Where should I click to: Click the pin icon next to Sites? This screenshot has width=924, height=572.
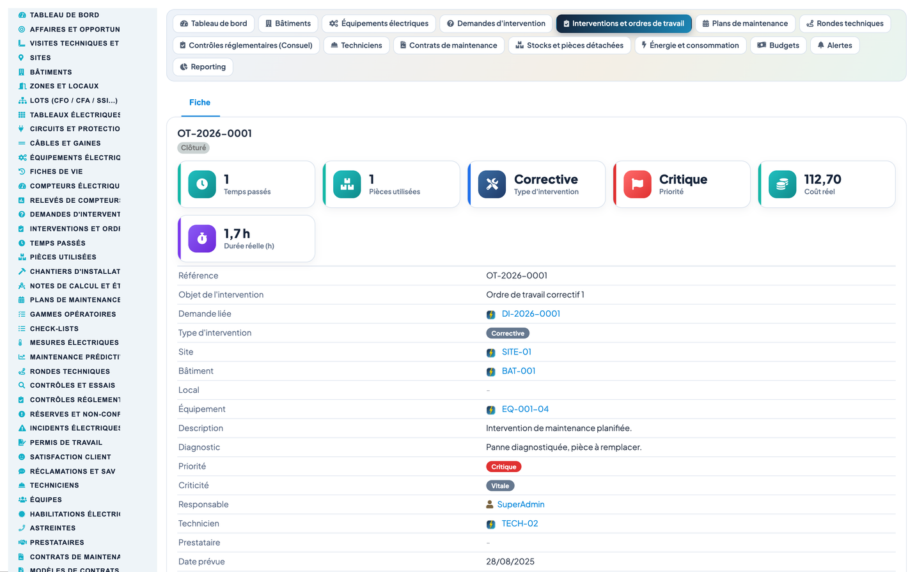22,58
